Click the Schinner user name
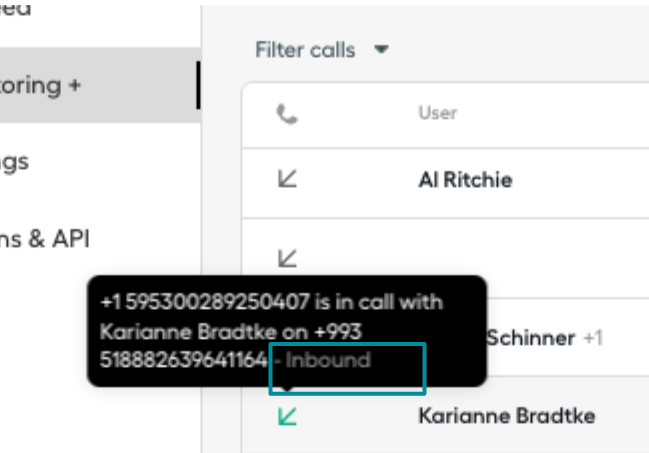This screenshot has height=453, width=649. coord(531,338)
